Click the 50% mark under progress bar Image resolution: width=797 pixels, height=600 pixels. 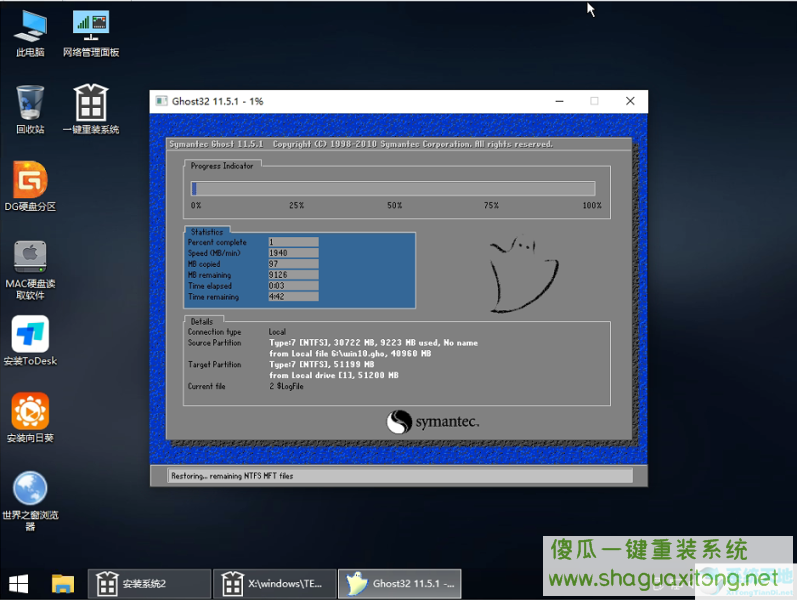tap(394, 205)
